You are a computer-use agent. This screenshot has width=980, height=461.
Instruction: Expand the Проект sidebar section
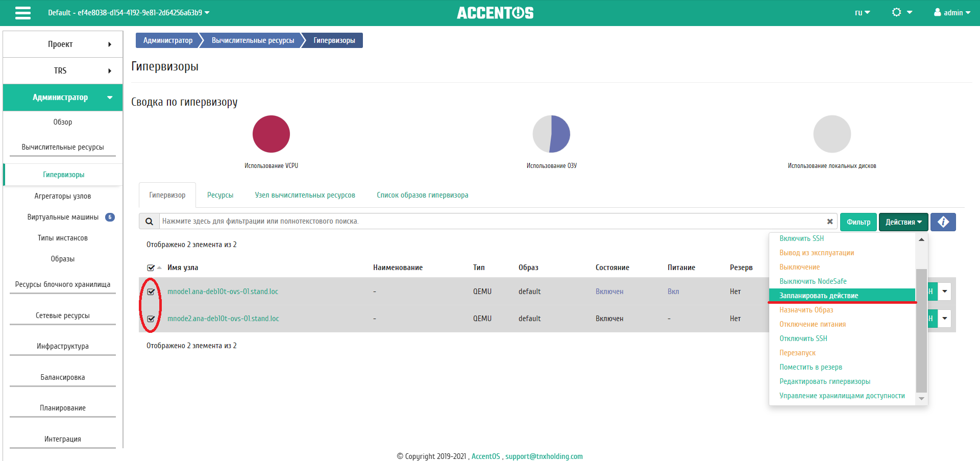click(63, 44)
